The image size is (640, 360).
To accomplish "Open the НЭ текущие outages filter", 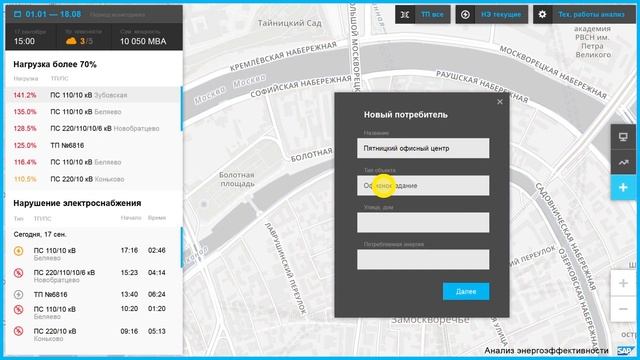I will click(492, 15).
